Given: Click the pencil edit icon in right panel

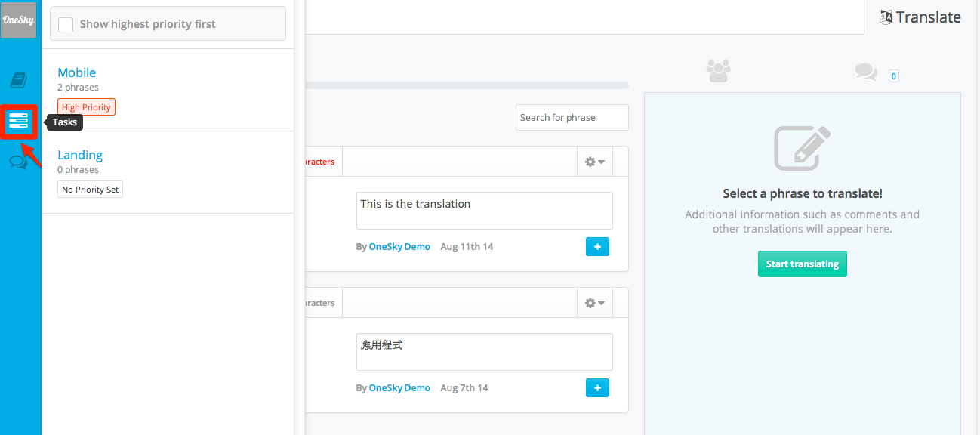Looking at the screenshot, I should [802, 148].
